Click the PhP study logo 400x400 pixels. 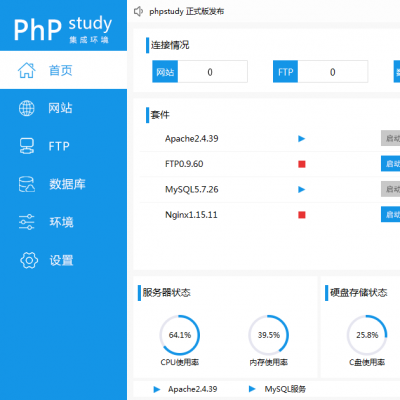[63, 29]
